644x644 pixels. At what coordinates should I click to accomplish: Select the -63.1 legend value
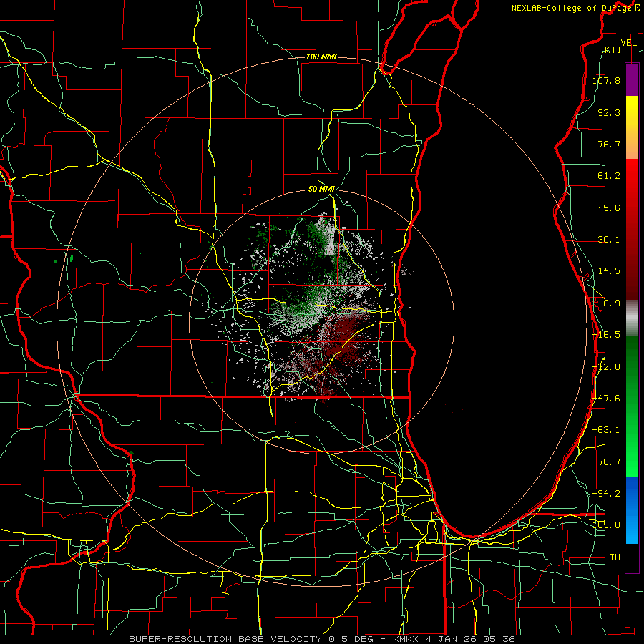point(606,430)
